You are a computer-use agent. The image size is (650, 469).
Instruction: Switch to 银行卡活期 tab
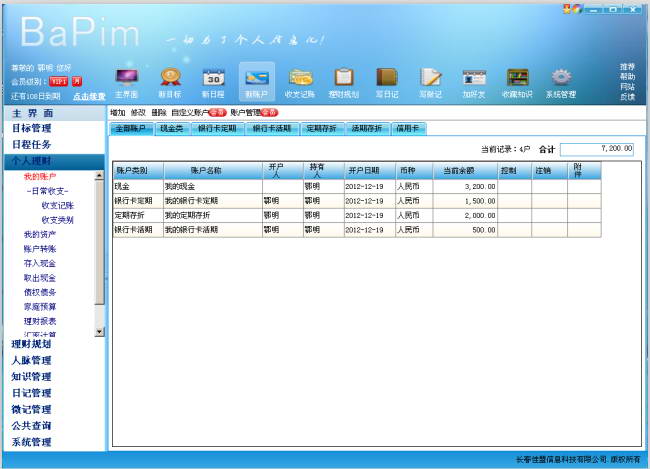272,129
